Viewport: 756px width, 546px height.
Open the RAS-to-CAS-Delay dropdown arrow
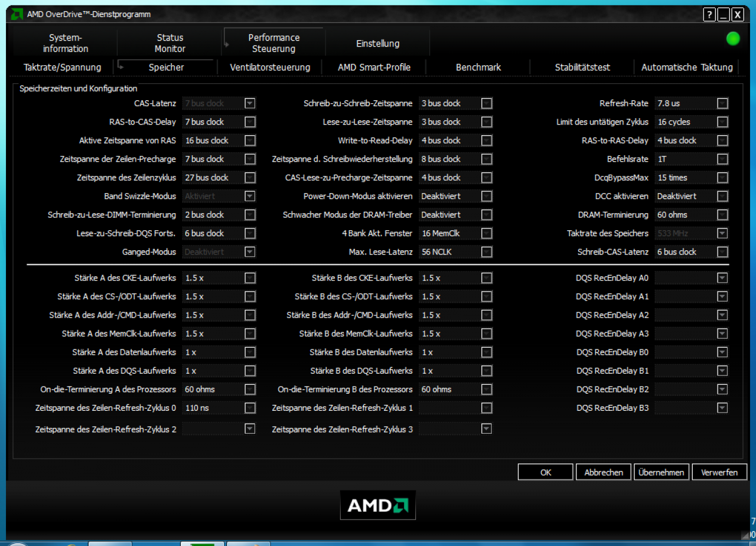250,122
